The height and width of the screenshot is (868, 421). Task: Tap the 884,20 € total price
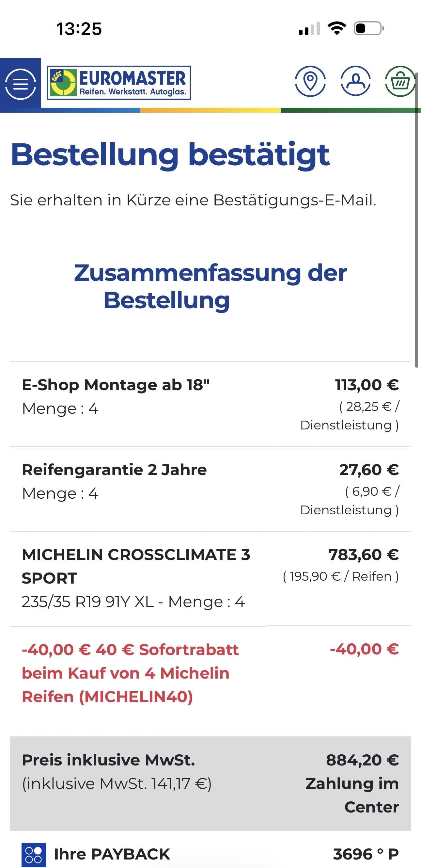point(362,760)
